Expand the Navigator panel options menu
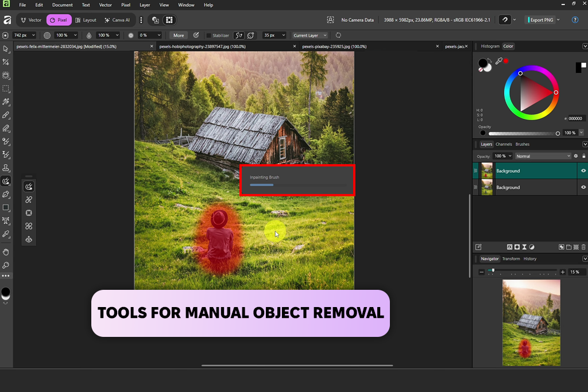The height and width of the screenshot is (392, 588). click(585, 259)
